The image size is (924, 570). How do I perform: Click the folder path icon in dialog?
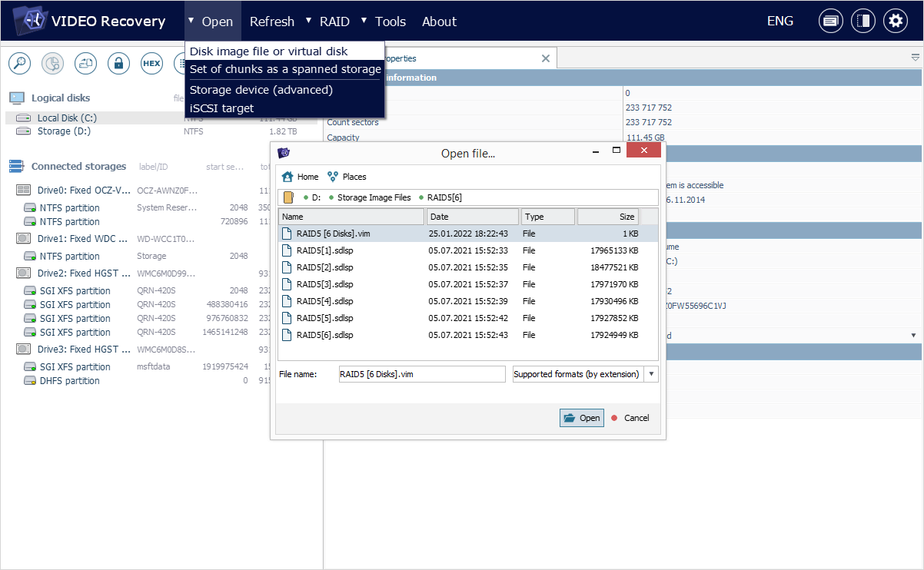pos(288,197)
